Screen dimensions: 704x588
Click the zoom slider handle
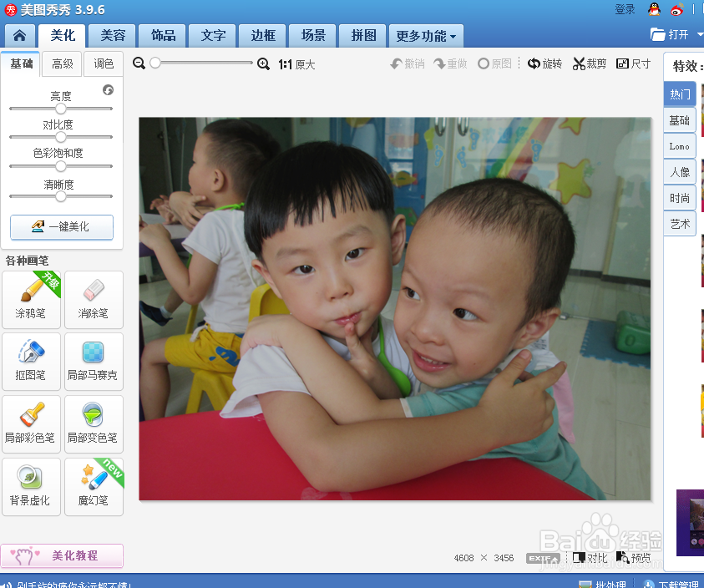pyautogui.click(x=154, y=63)
